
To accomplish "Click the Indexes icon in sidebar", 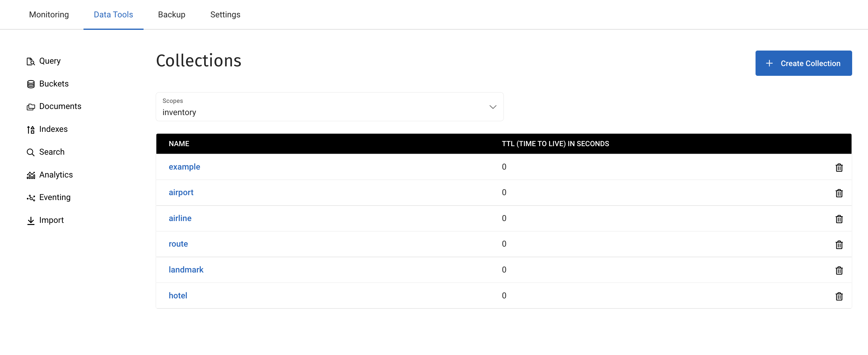I will pos(30,129).
